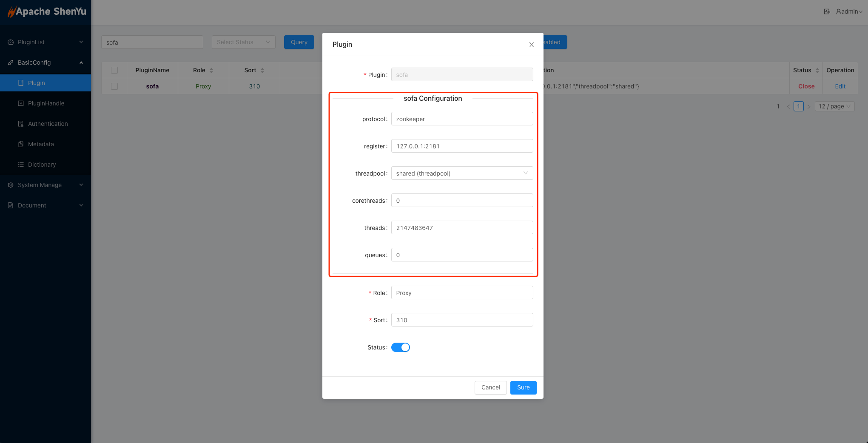Viewport: 868px width, 443px height.
Task: Close the Plugin dialog with X
Action: [x=531, y=45]
